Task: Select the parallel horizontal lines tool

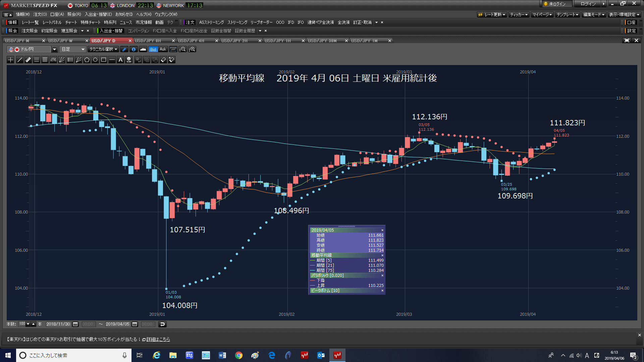Action: click(37, 60)
